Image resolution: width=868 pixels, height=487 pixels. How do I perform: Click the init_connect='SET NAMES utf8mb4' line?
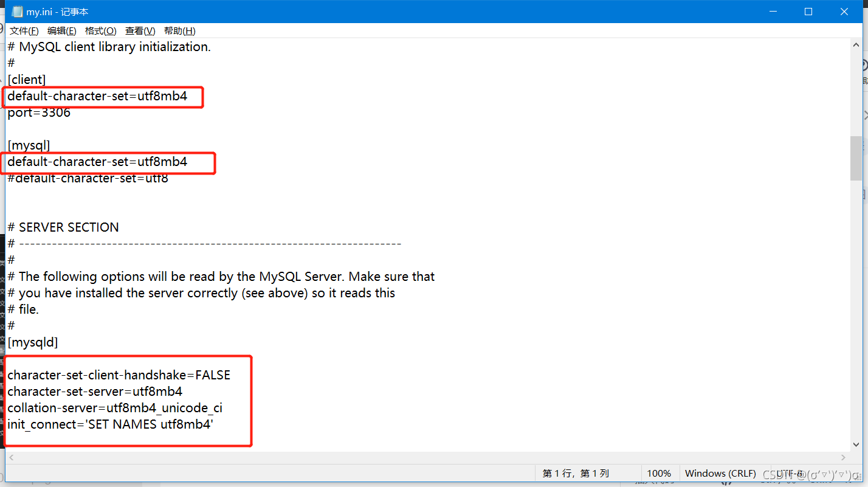tap(110, 424)
